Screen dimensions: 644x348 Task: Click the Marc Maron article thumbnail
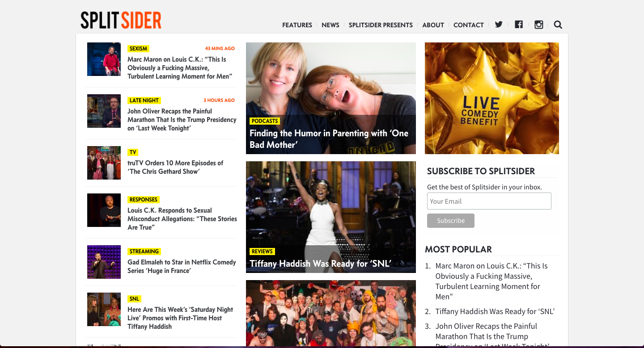pyautogui.click(x=104, y=59)
